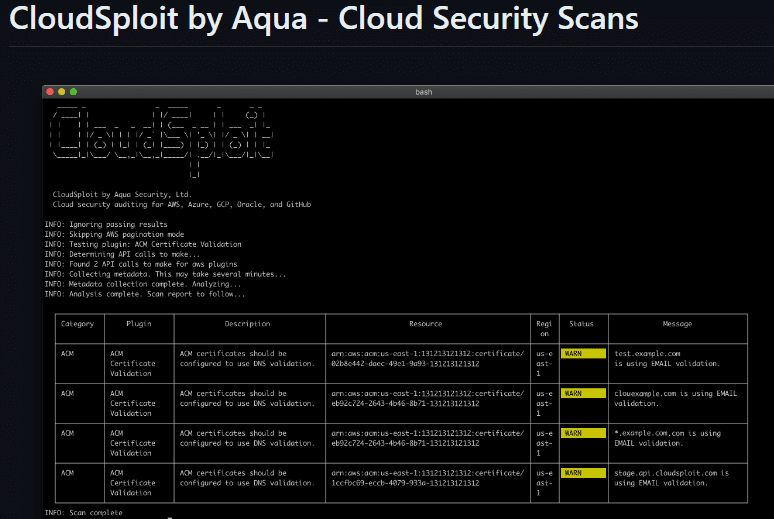Click the red close window button
The height and width of the screenshot is (519, 774).
tap(49, 91)
